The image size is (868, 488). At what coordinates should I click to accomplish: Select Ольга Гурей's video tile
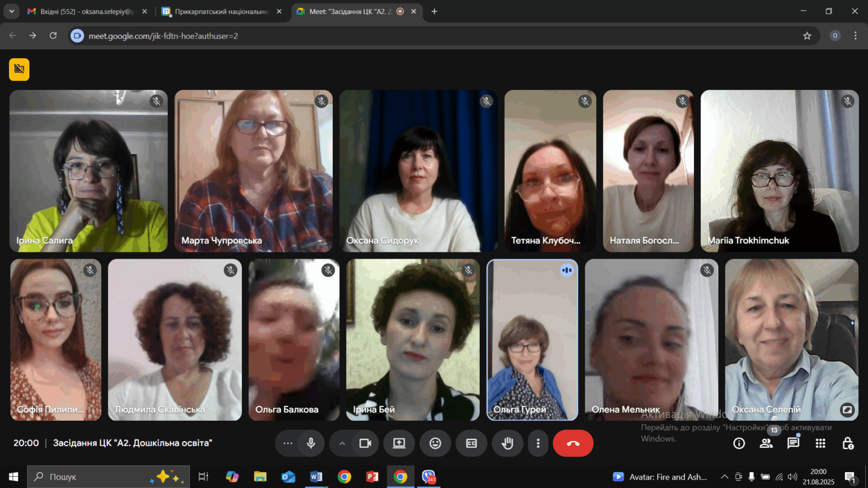click(532, 339)
